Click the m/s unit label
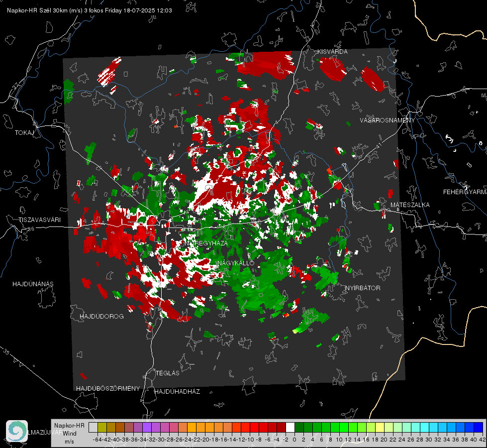This screenshot has width=487, height=448. coord(69,442)
